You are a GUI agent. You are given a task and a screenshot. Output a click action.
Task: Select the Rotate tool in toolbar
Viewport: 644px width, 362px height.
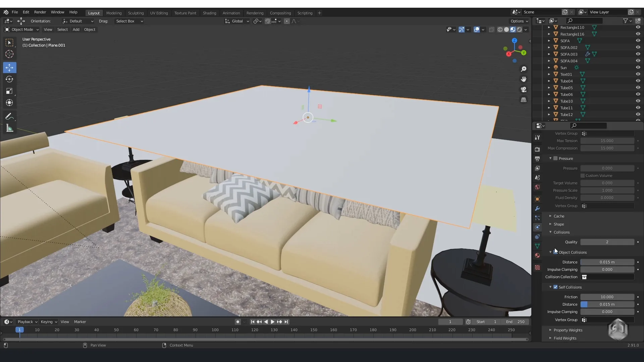coord(9,79)
